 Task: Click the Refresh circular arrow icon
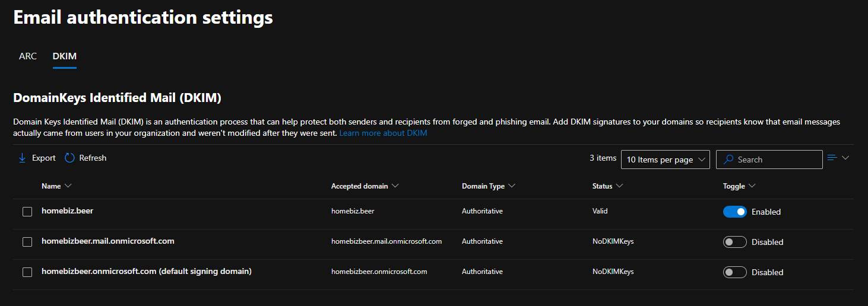[x=69, y=158]
